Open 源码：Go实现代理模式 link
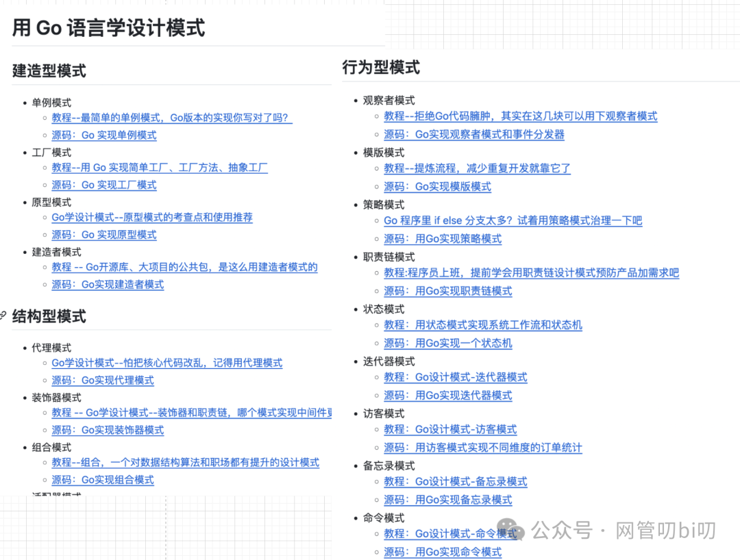This screenshot has width=740, height=560. [x=103, y=381]
